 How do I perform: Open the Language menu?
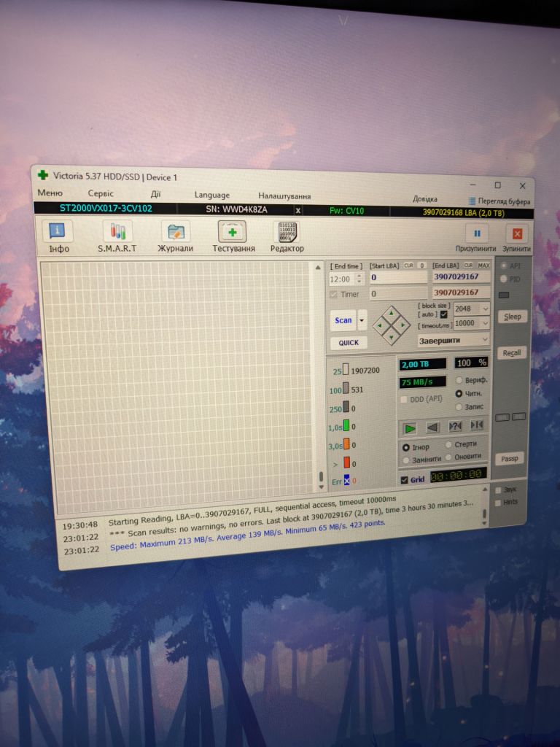click(212, 195)
